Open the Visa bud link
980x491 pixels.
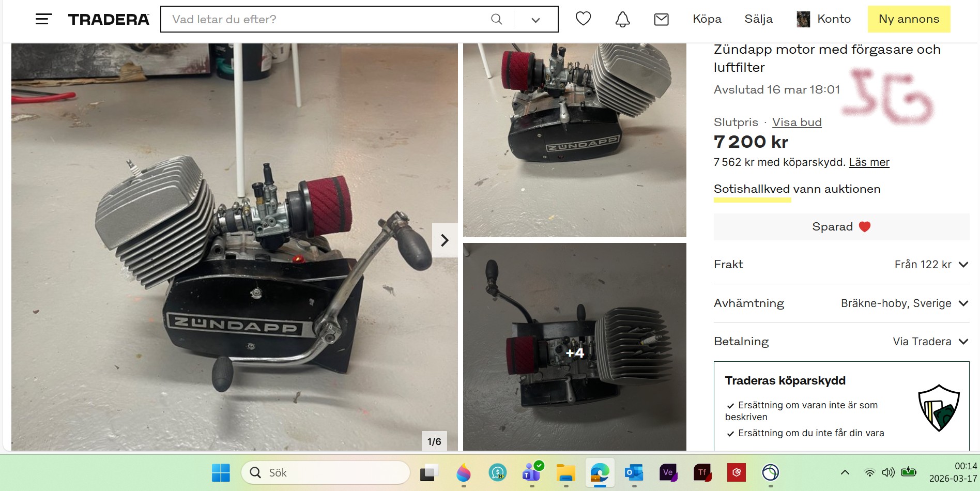click(797, 122)
